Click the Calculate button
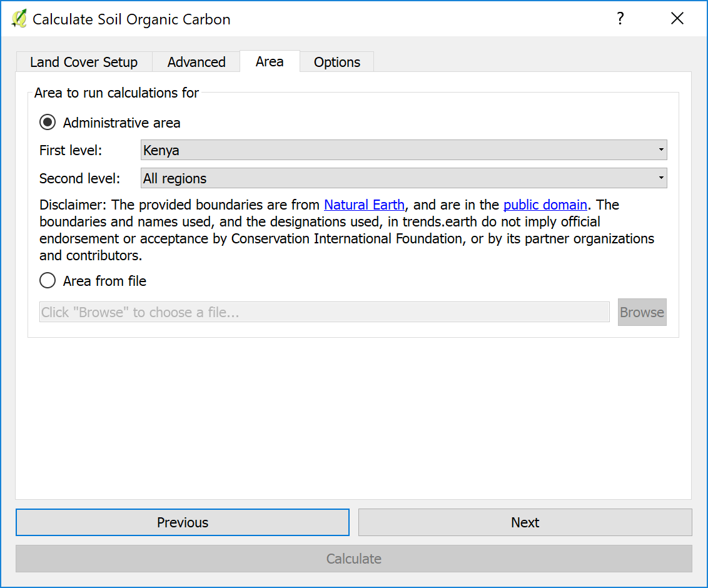708x588 pixels. click(x=353, y=559)
